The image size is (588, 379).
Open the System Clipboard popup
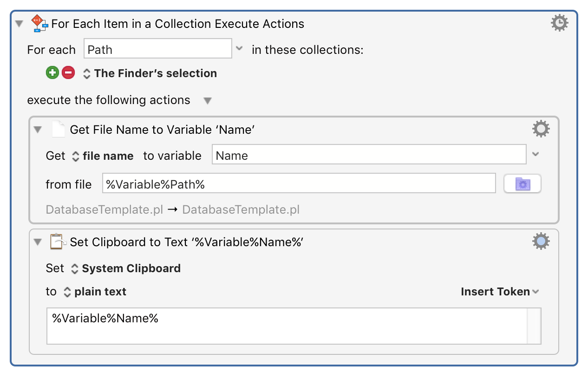coord(125,268)
